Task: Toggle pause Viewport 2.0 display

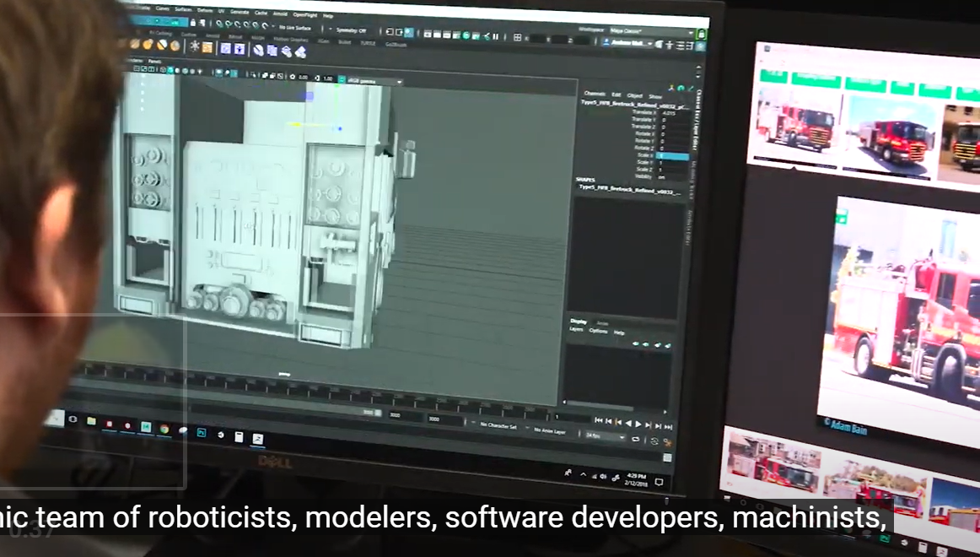Action: click(496, 36)
